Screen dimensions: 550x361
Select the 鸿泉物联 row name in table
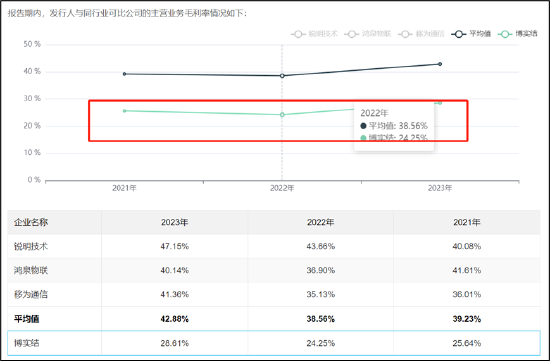click(x=31, y=270)
